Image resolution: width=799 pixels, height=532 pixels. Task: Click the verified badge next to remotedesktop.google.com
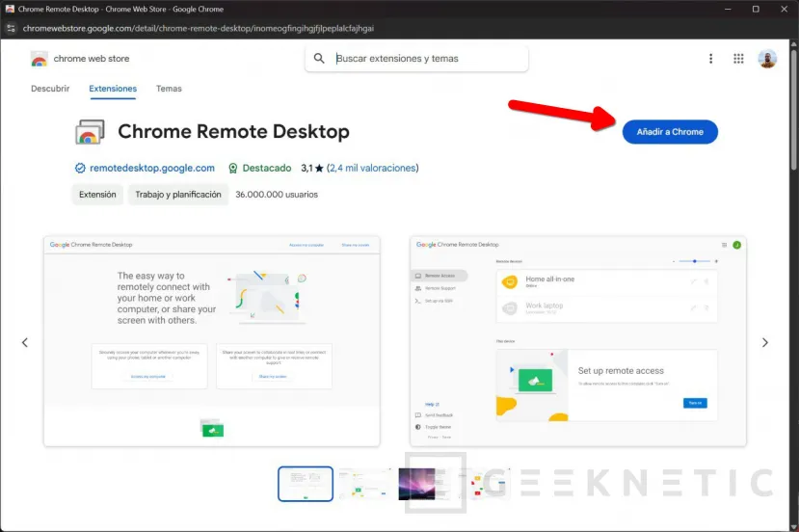[x=80, y=168]
